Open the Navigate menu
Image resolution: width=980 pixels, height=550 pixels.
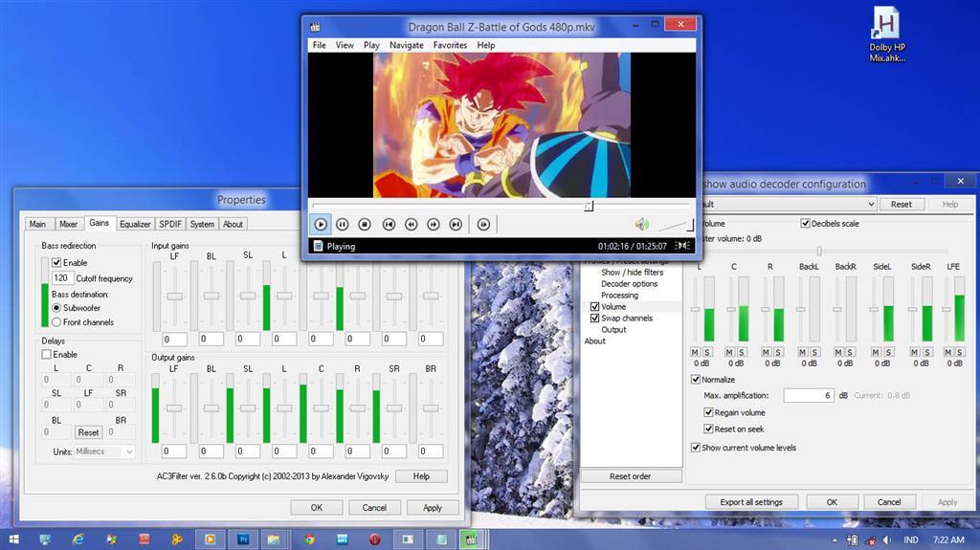coord(406,45)
